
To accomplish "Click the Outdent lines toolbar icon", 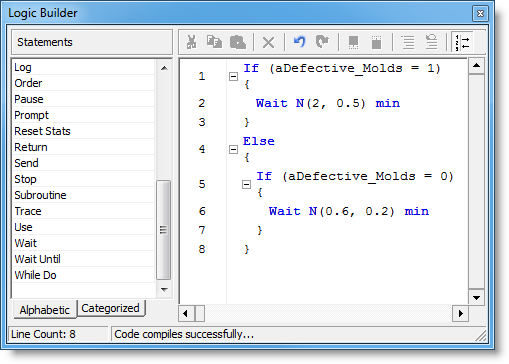I will (432, 42).
